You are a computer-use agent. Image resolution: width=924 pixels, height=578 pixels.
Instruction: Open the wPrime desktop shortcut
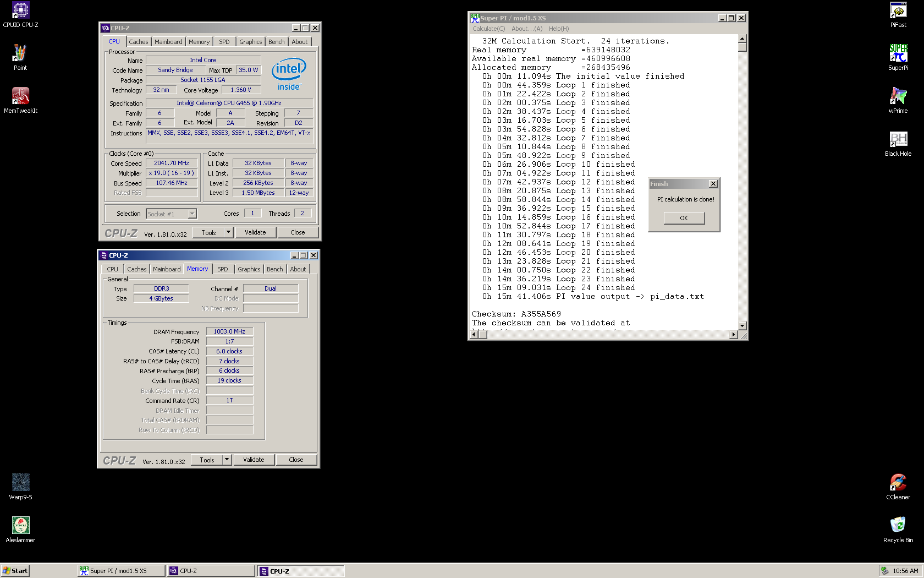pyautogui.click(x=898, y=100)
